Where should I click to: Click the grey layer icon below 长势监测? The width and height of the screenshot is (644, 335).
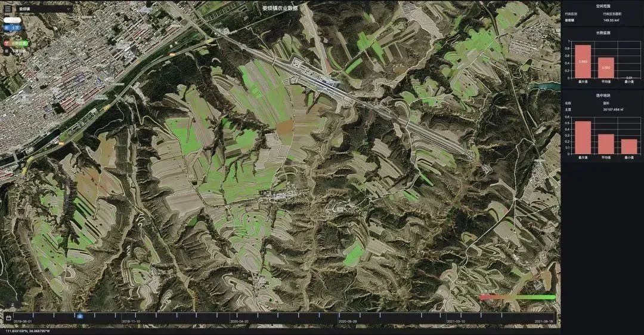click(7, 51)
